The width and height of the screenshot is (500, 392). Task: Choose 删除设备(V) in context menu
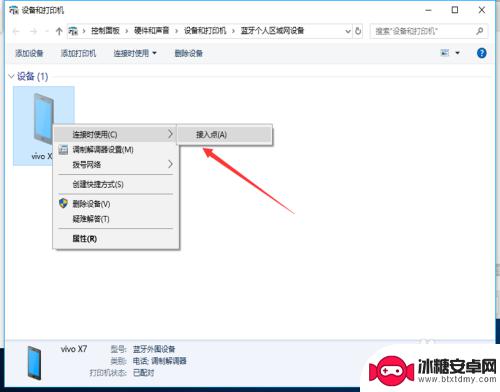(116, 204)
